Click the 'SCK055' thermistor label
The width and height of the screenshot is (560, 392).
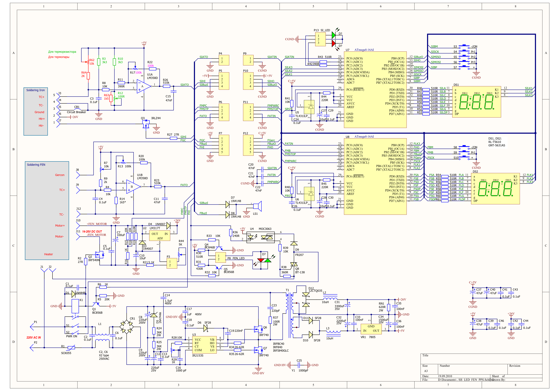point(66,353)
